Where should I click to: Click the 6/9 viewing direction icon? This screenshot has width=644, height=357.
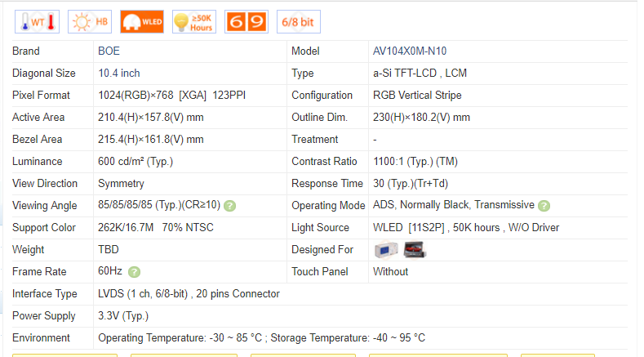pyautogui.click(x=246, y=22)
